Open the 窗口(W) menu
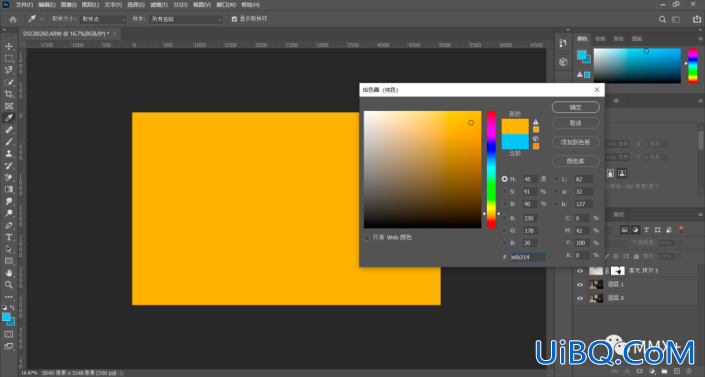Viewport: 705px width, 377px height. click(x=226, y=4)
